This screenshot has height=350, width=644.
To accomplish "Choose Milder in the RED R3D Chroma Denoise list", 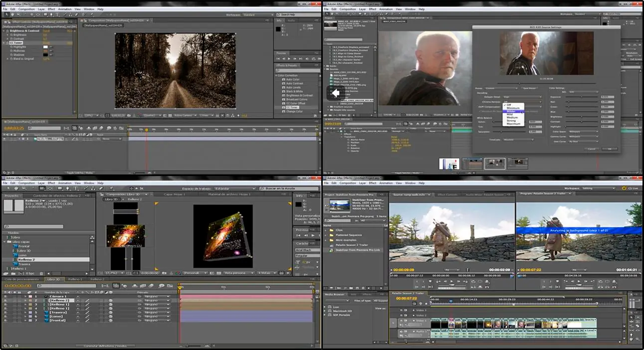I will pyautogui.click(x=513, y=111).
